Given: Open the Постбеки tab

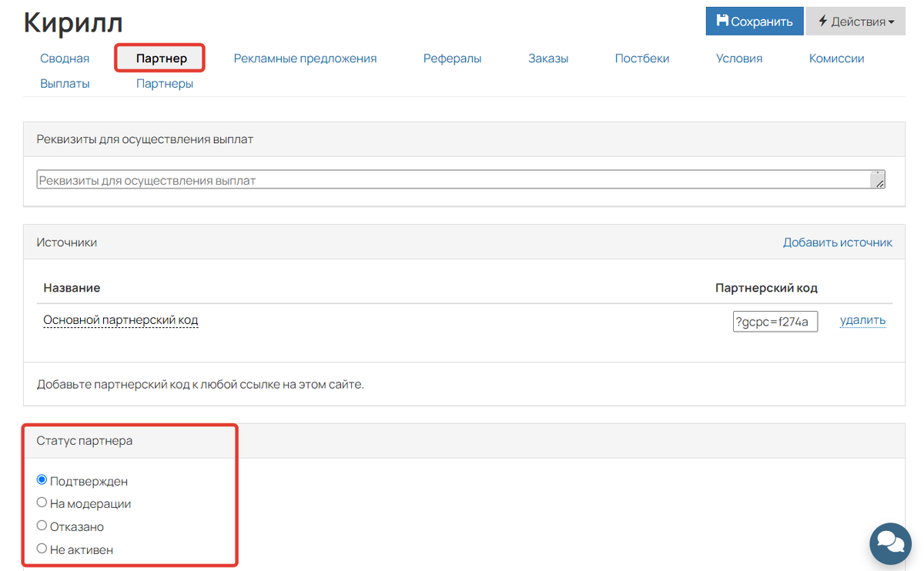Looking at the screenshot, I should point(642,58).
